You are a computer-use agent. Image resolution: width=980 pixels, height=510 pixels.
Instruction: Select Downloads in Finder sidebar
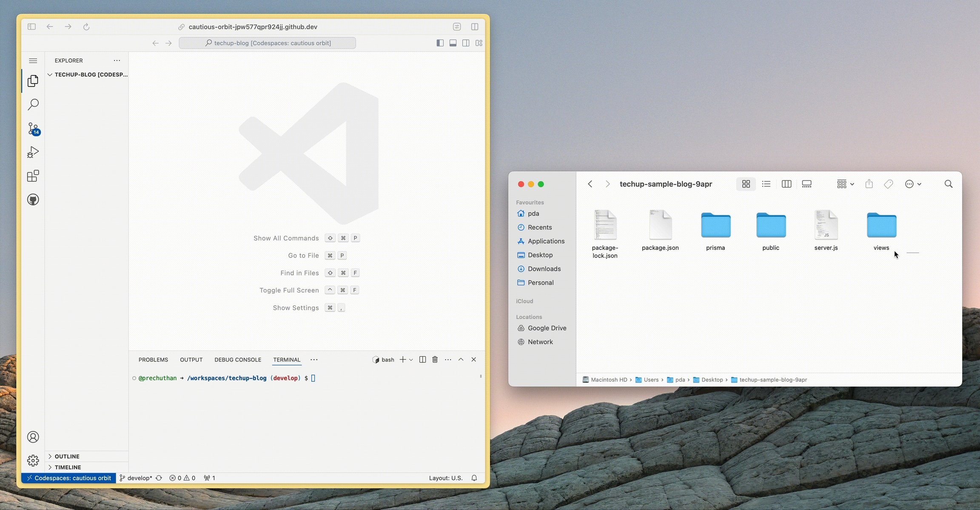click(x=544, y=269)
